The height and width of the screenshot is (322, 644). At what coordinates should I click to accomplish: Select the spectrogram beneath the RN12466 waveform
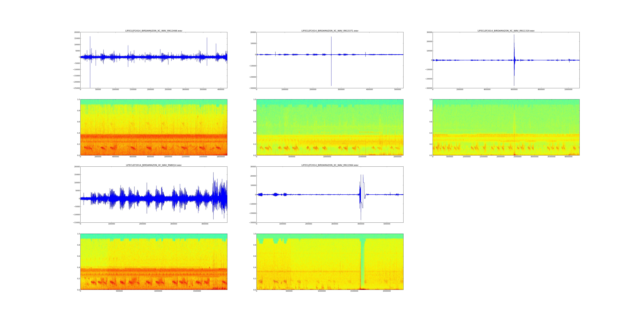(x=153, y=127)
